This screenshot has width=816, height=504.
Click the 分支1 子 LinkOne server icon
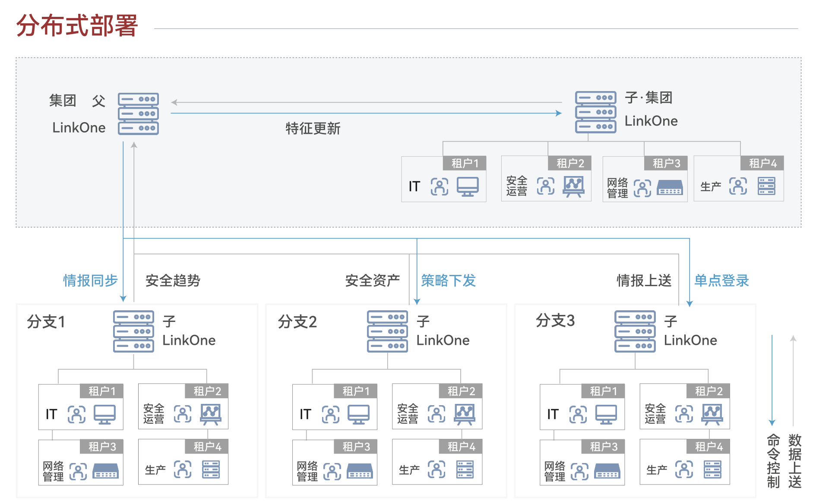pos(133,331)
